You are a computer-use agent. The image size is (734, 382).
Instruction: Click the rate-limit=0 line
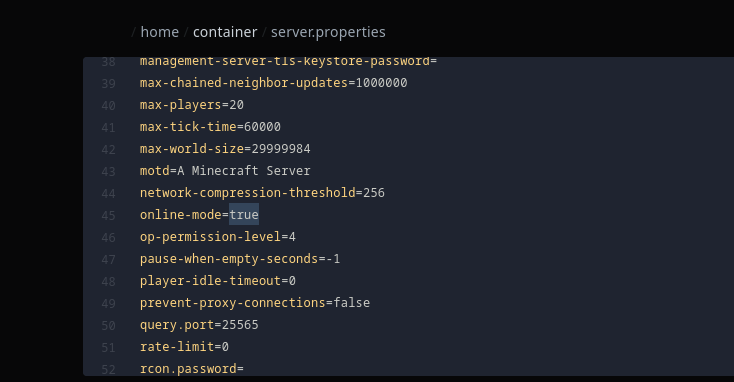pyautogui.click(x=184, y=347)
